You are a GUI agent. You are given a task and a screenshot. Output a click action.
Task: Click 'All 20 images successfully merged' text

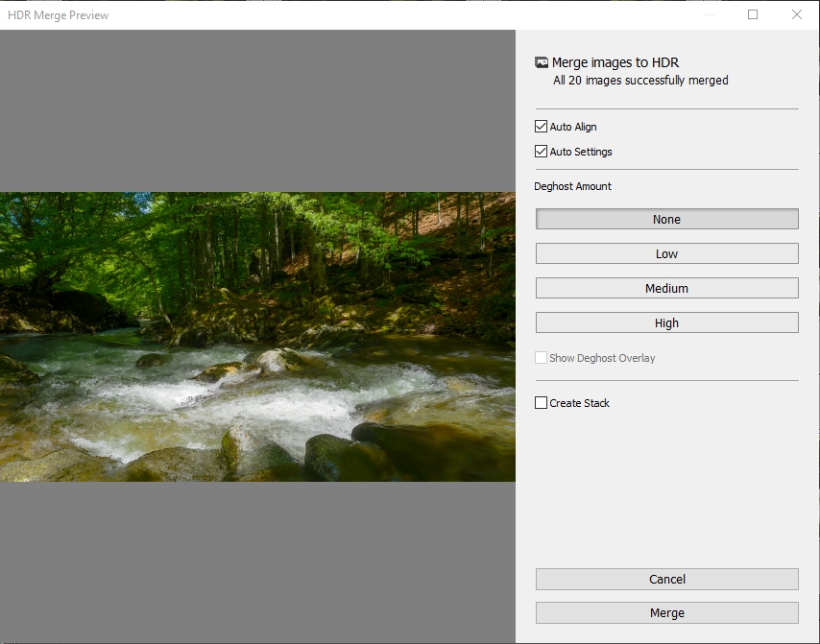tap(640, 81)
